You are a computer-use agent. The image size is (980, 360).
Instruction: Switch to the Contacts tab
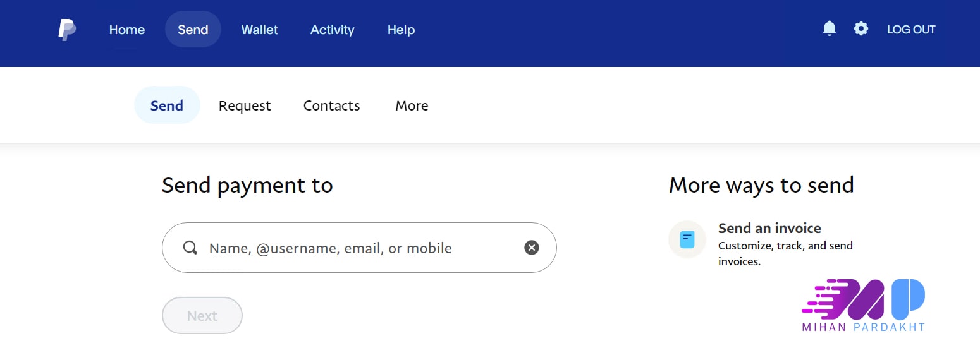click(x=331, y=105)
